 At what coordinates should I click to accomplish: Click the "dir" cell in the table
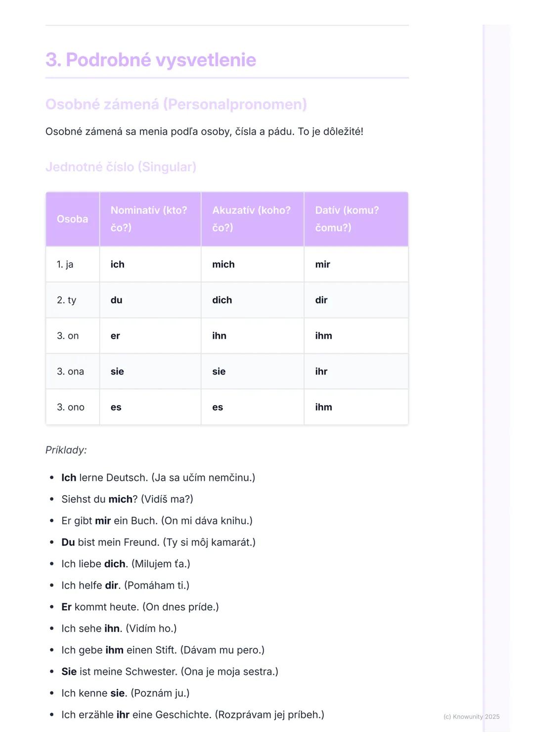coord(321,300)
